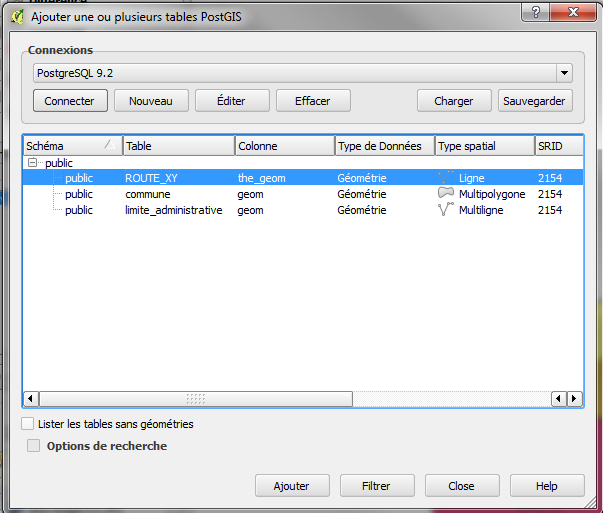
Task: Toggle the Options de recherche checkbox
Action: coord(34,446)
